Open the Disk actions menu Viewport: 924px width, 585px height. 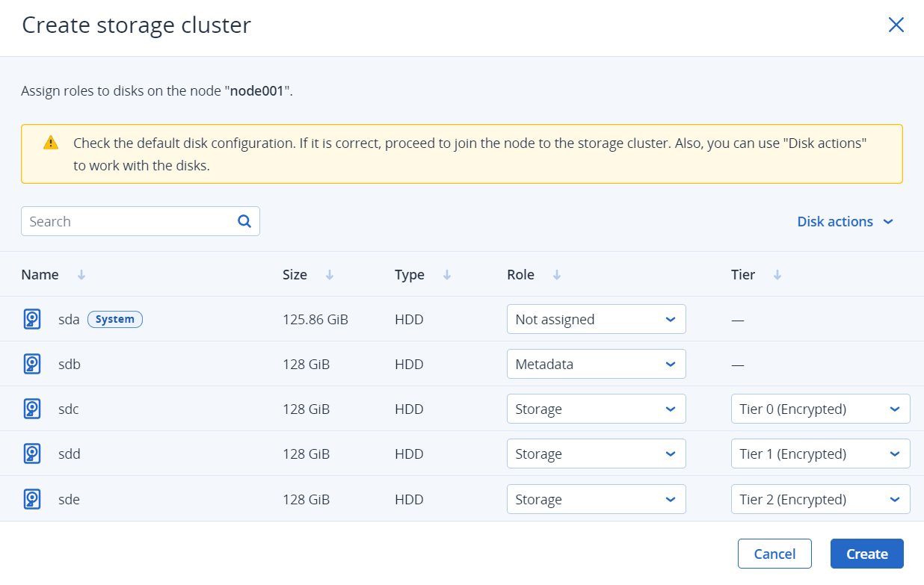845,221
